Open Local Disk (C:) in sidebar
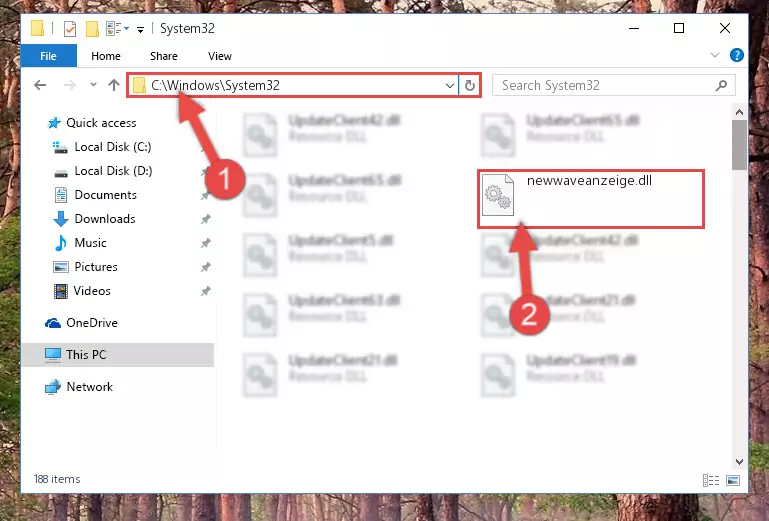 click(x=113, y=147)
